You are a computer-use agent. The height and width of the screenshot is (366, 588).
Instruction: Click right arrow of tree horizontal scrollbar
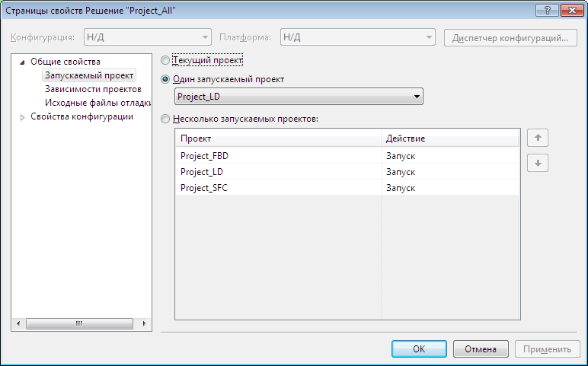pyautogui.click(x=145, y=323)
